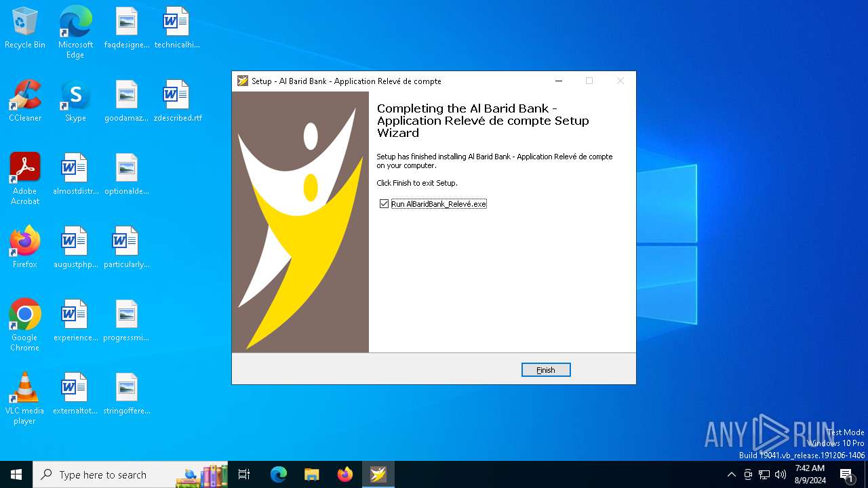Select the almostdistr Word document icon
Viewport: 868px width, 488px height.
click(75, 175)
